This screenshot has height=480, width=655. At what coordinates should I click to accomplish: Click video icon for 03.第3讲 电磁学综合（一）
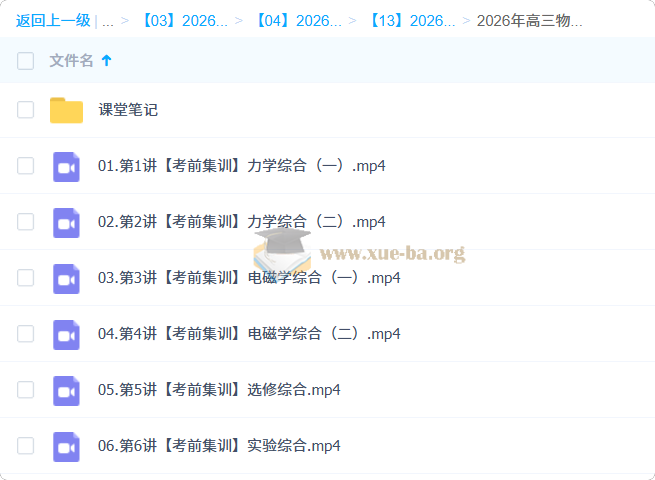pos(66,279)
